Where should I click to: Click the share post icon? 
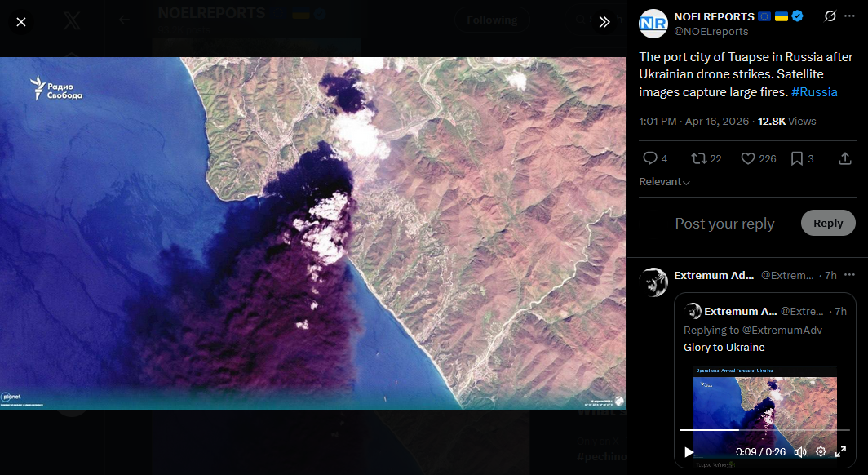tap(845, 159)
